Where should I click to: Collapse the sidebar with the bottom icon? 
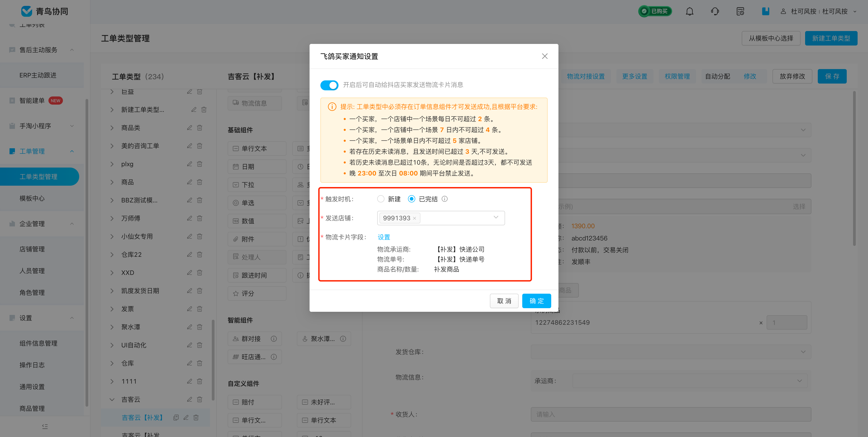[x=45, y=426]
